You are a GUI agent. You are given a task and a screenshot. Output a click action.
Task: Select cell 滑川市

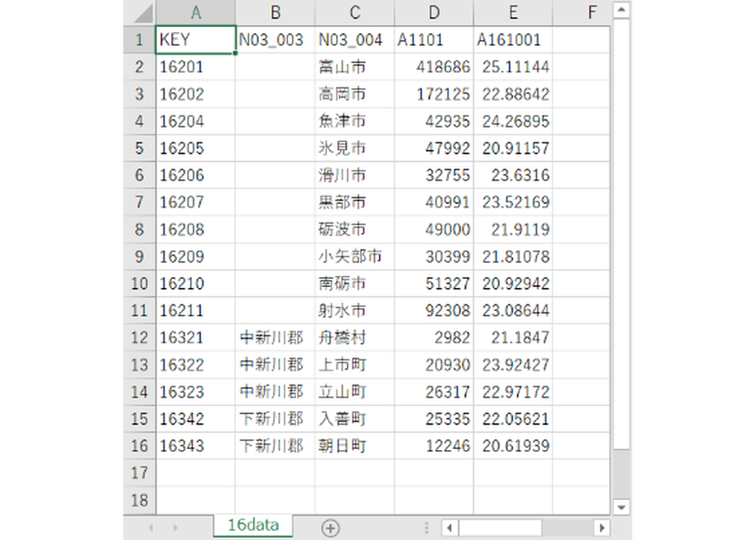pos(354,175)
